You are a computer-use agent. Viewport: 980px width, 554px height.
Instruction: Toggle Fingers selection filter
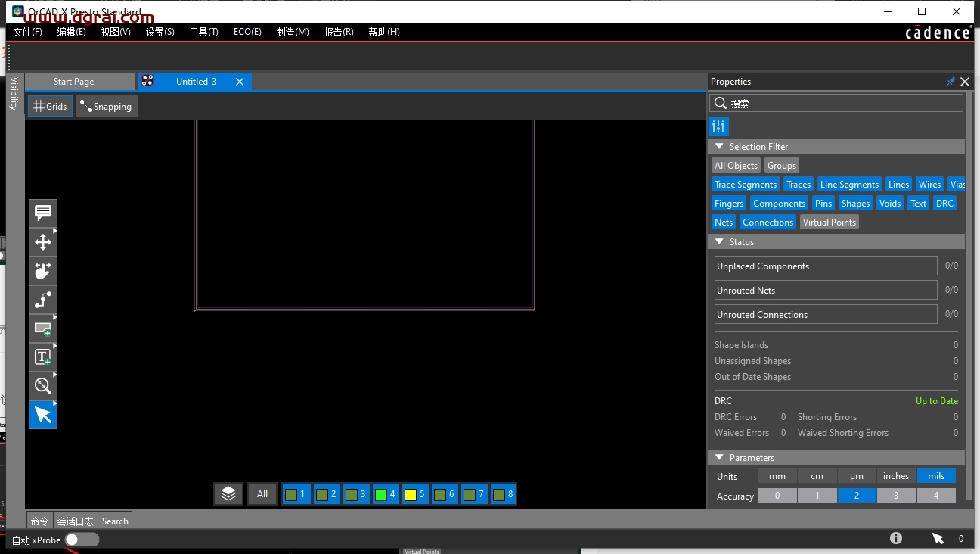729,204
